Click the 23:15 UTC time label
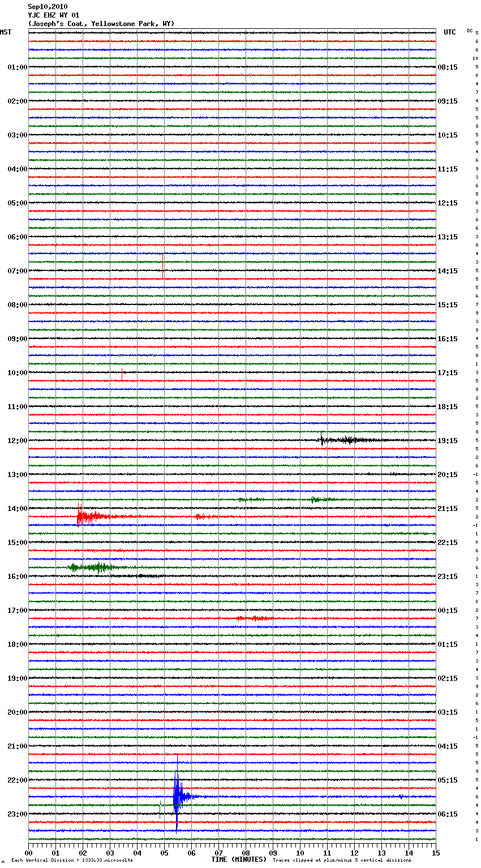Screen dimensions: 481x868 (x=448, y=577)
